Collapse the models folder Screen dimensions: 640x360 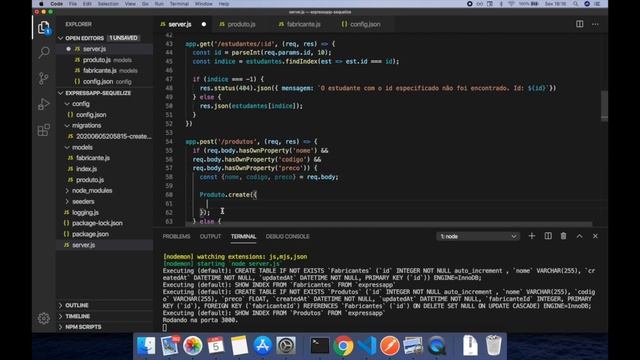tap(67, 147)
